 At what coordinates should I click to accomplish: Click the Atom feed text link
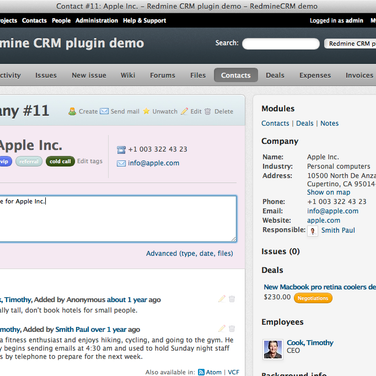pos(214,372)
